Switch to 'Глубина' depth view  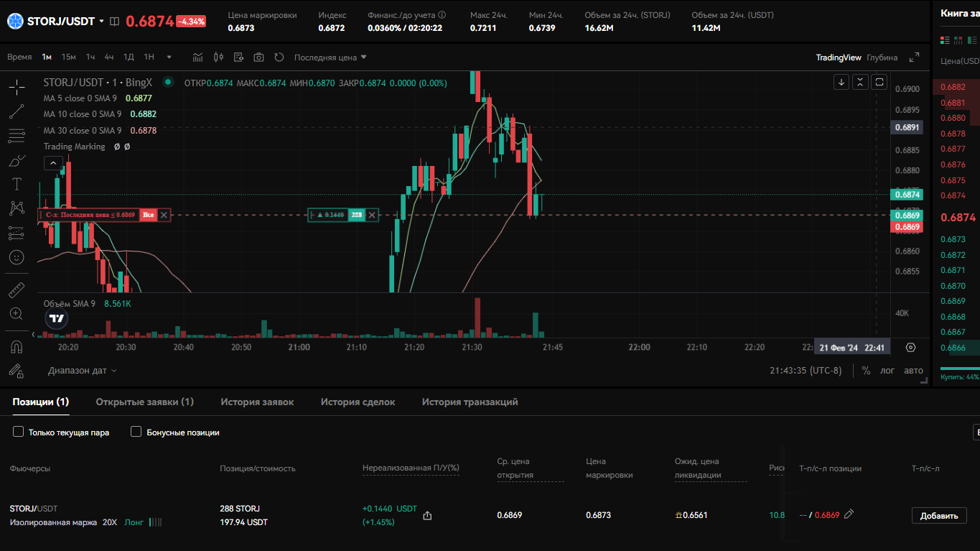click(882, 57)
